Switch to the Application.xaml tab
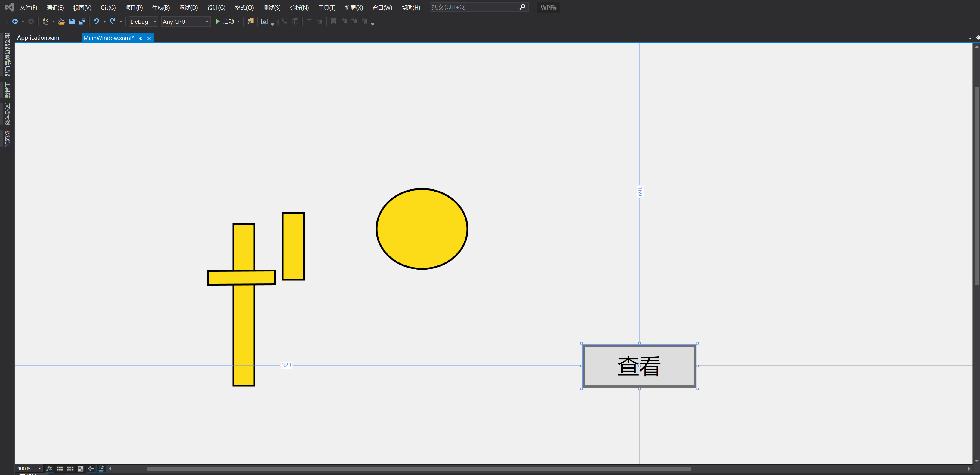Image resolution: width=980 pixels, height=475 pixels. pyautogui.click(x=39, y=38)
